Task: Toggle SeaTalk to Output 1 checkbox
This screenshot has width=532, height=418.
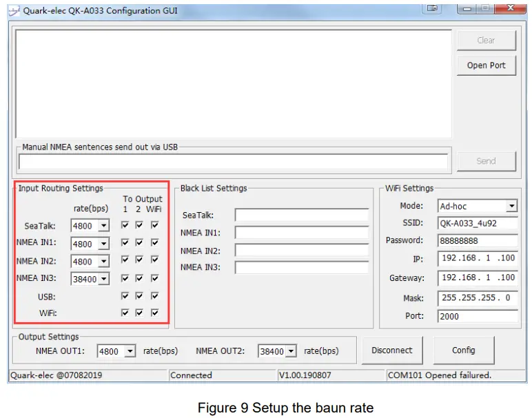Action: tap(125, 224)
